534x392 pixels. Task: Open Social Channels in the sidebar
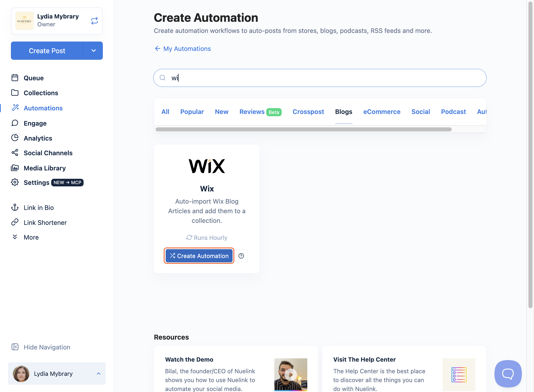coord(48,153)
